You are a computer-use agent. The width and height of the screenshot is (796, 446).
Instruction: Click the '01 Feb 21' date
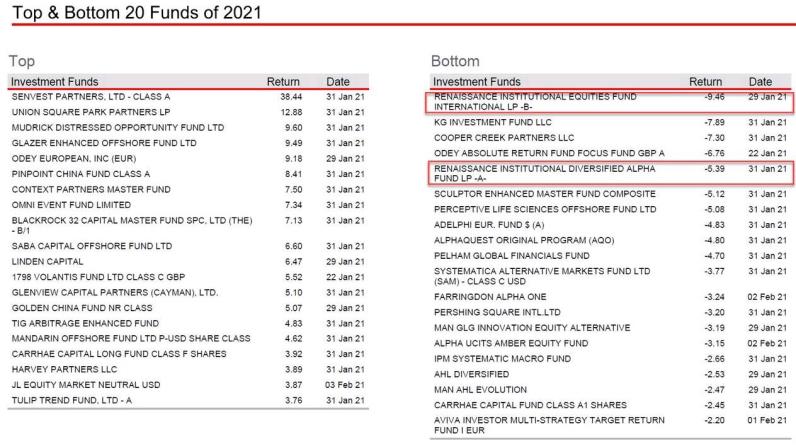(767, 420)
